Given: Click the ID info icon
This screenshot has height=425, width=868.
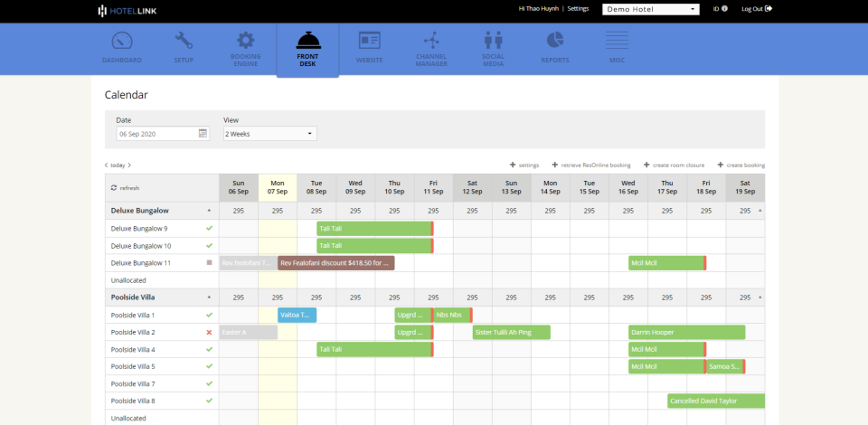Looking at the screenshot, I should point(724,9).
